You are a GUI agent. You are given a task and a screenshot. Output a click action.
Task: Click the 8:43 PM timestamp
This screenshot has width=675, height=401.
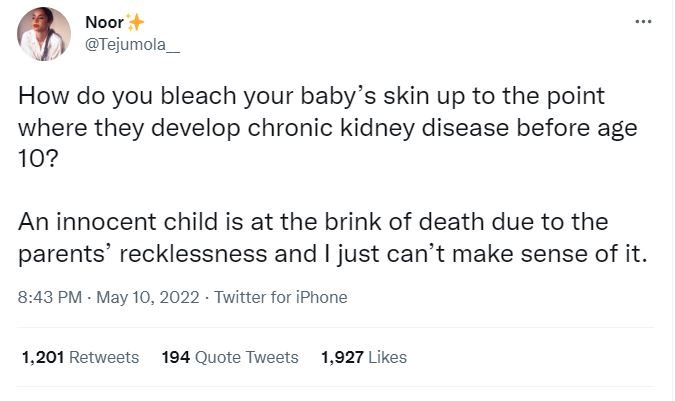pyautogui.click(x=48, y=297)
